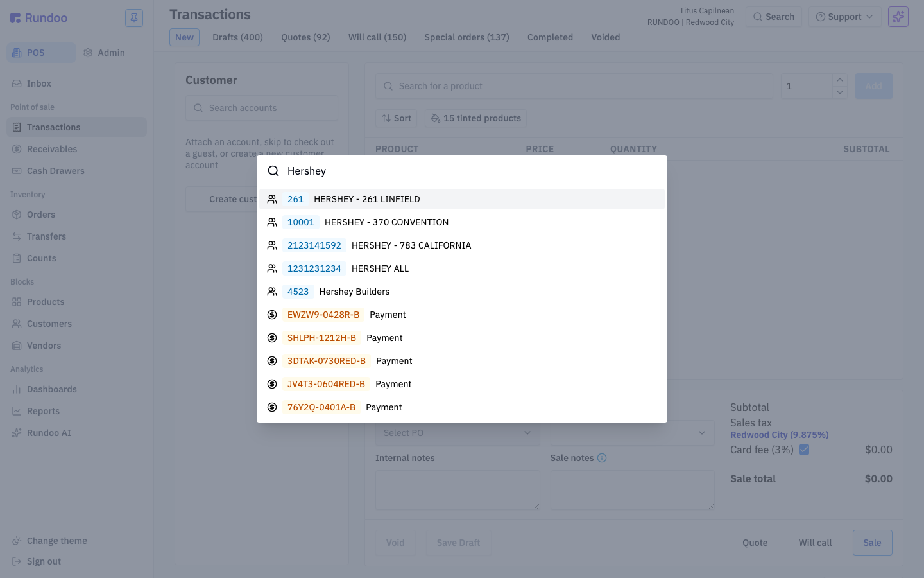This screenshot has width=924, height=578.
Task: Switch to Admin mode
Action: point(104,53)
